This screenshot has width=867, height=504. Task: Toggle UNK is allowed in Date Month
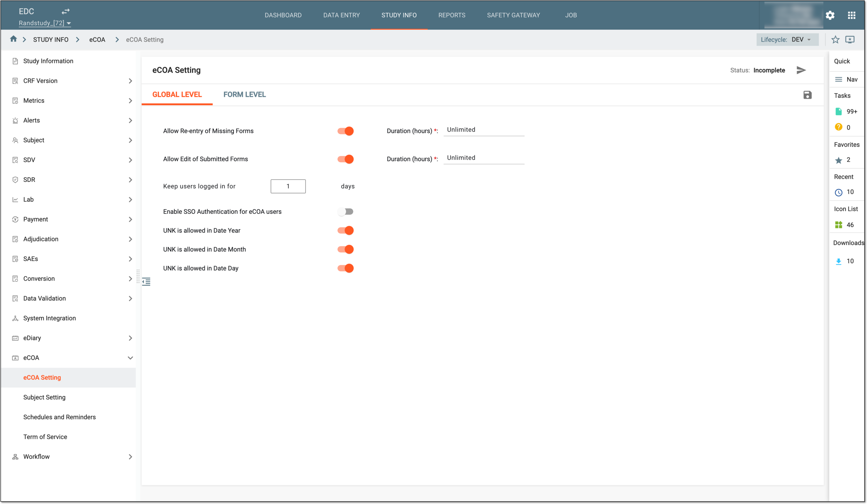tap(345, 249)
